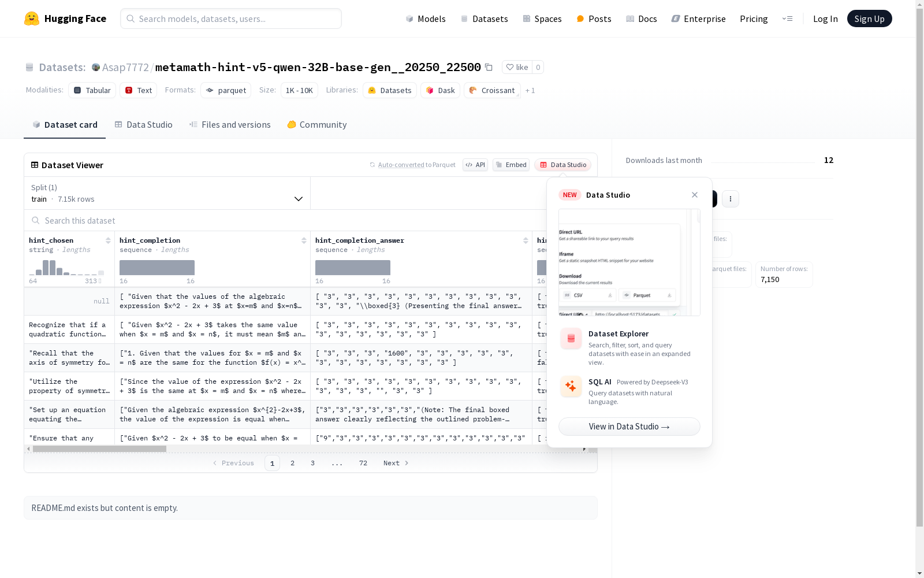Click Next page in pagination

click(396, 463)
